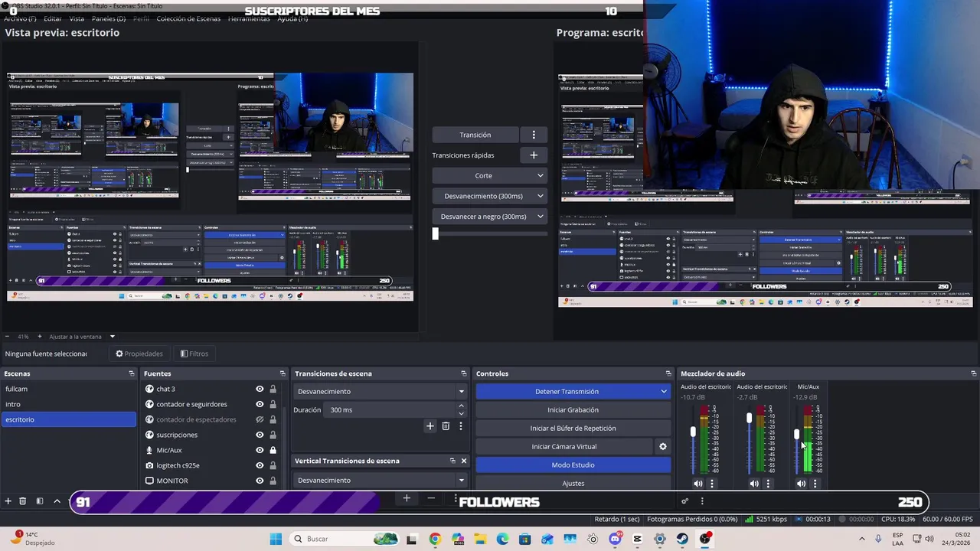Click Iniciar el Búfer de Repetición
980x551 pixels.
573,428
